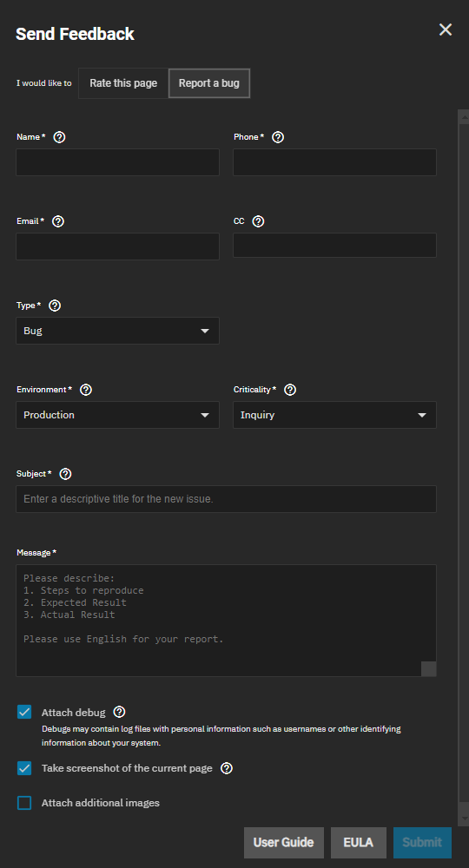Open Criticality help question mark
This screenshot has height=868, width=469.
(x=290, y=390)
